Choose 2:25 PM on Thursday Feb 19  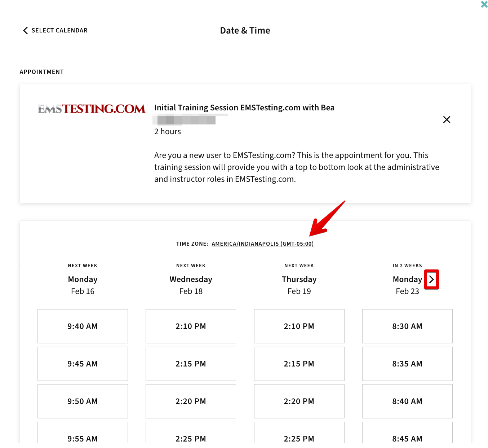coord(299,433)
